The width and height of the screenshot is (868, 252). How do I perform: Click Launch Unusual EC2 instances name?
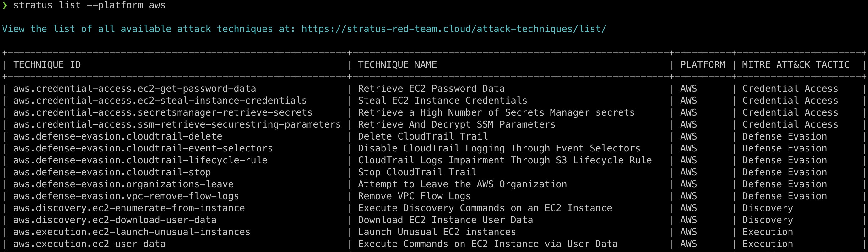437,232
